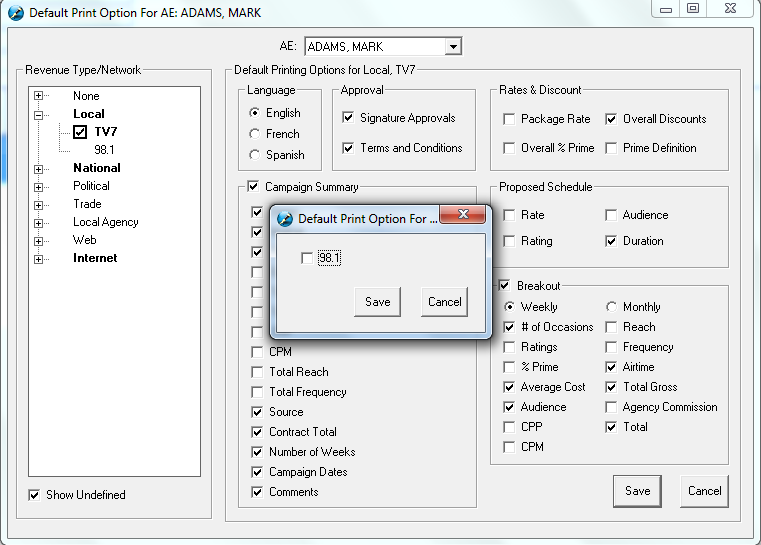Expand the Internet tree node

click(x=40, y=258)
